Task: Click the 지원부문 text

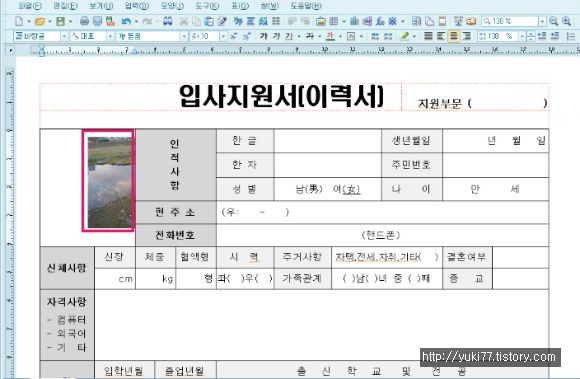Action: (440, 104)
